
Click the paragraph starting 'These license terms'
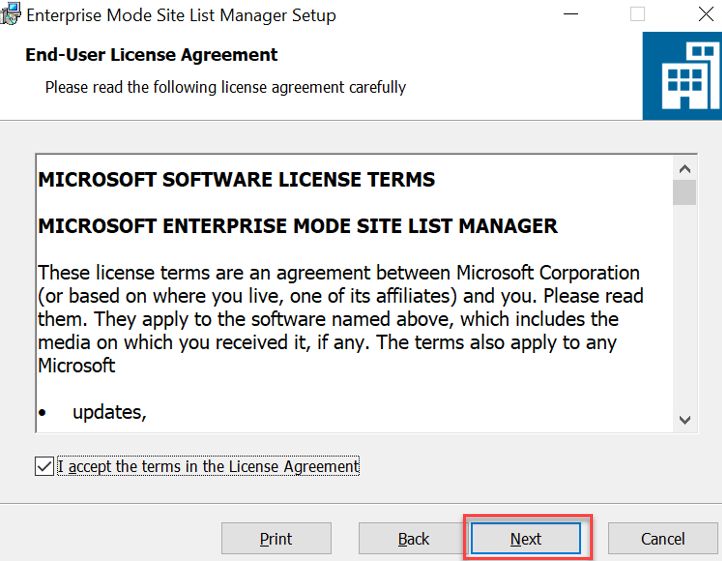[x=340, y=319]
